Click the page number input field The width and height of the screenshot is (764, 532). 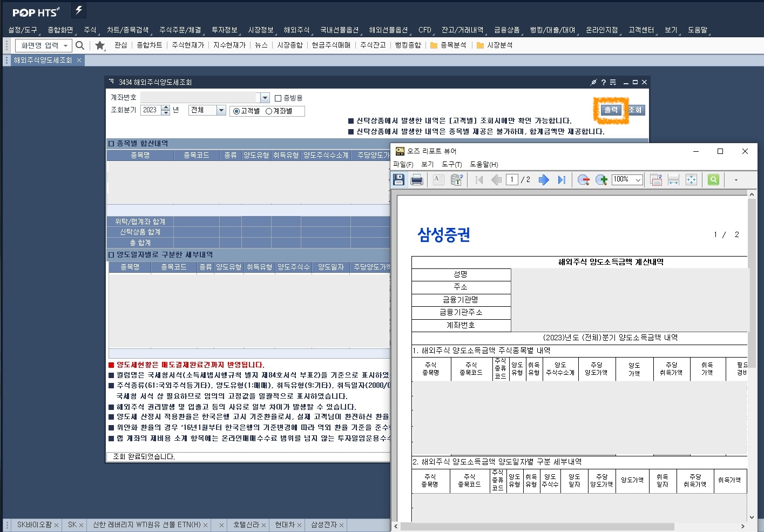tap(512, 180)
